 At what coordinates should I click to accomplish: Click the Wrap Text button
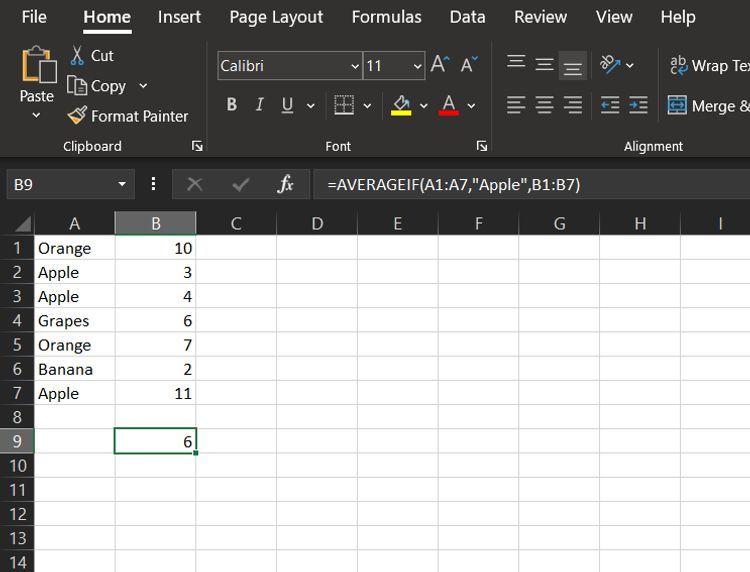click(709, 66)
